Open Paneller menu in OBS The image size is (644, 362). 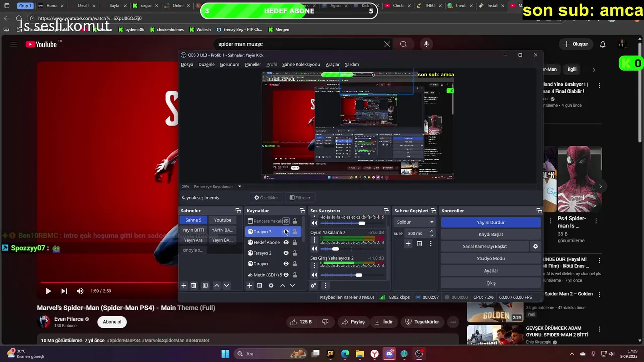pos(253,64)
